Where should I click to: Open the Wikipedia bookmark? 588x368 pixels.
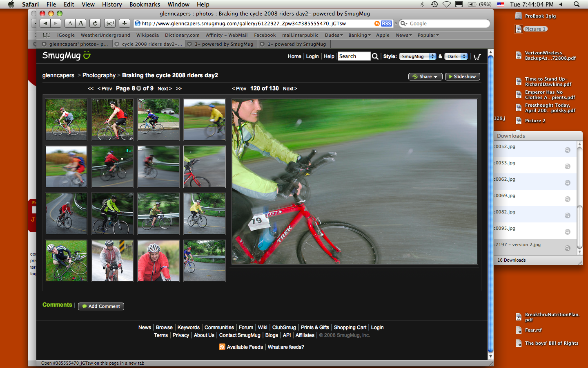147,35
